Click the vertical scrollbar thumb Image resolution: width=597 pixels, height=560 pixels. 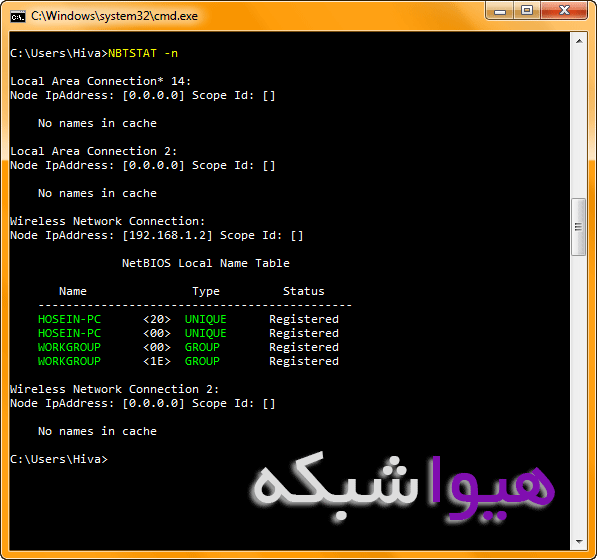[579, 227]
